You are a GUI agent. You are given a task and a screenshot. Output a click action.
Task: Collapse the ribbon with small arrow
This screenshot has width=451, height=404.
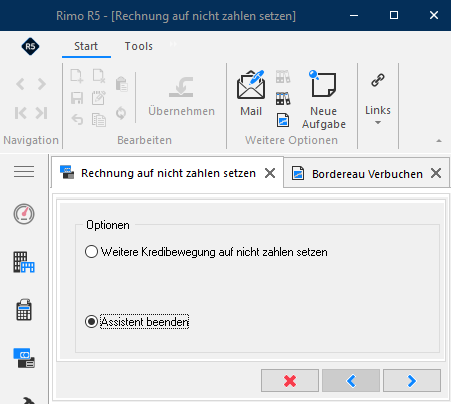point(439,141)
